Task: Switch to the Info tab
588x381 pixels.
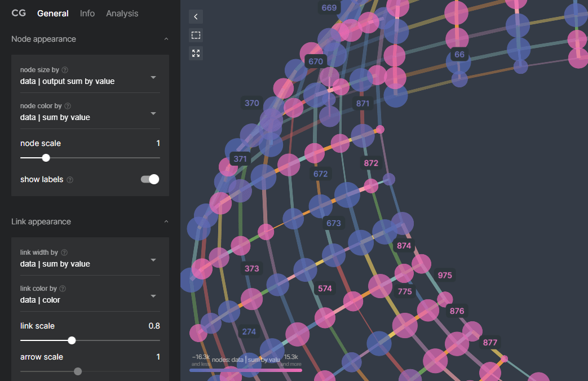Action: tap(87, 13)
